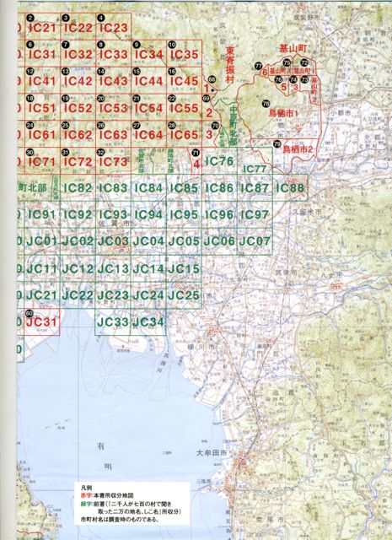392x540 pixels.
Task: Select the red IC33 grid cell
Action: point(113,53)
